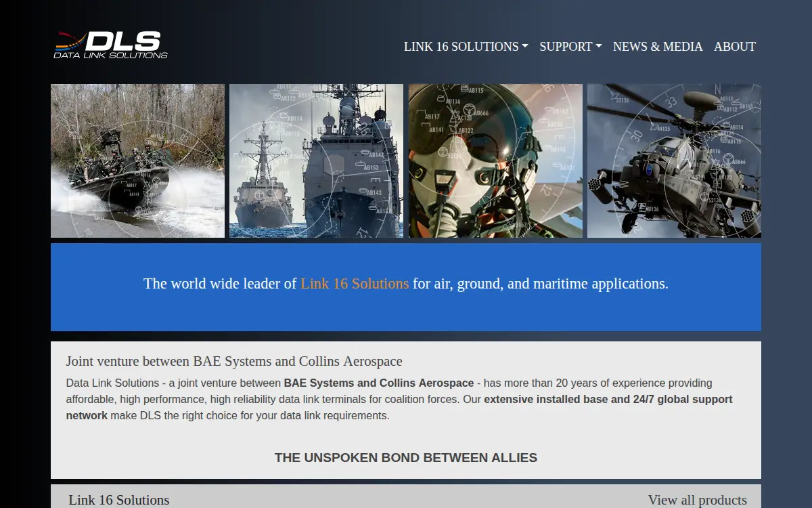The image size is (812, 508).
Task: Open the ABOUT page
Action: [735, 47]
